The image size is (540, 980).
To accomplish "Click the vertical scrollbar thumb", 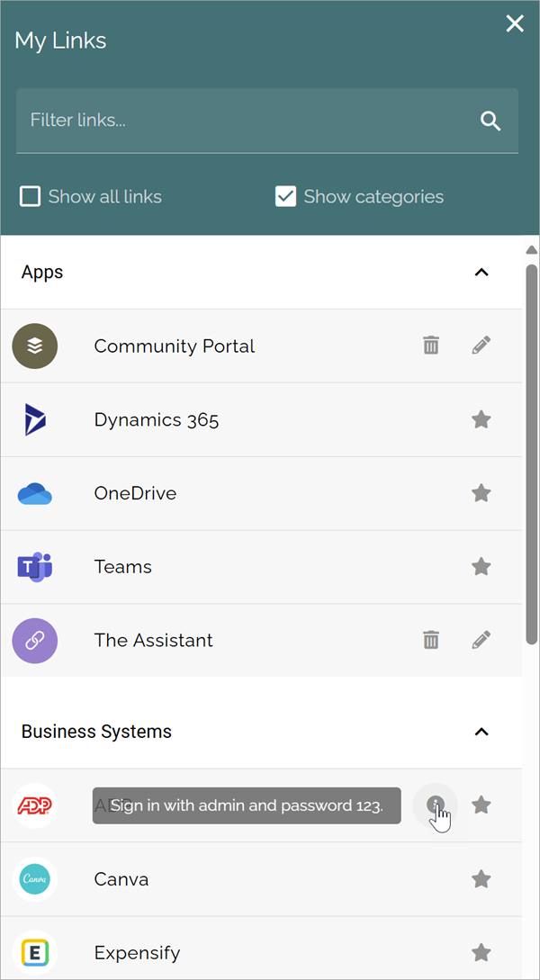I will pyautogui.click(x=531, y=454).
